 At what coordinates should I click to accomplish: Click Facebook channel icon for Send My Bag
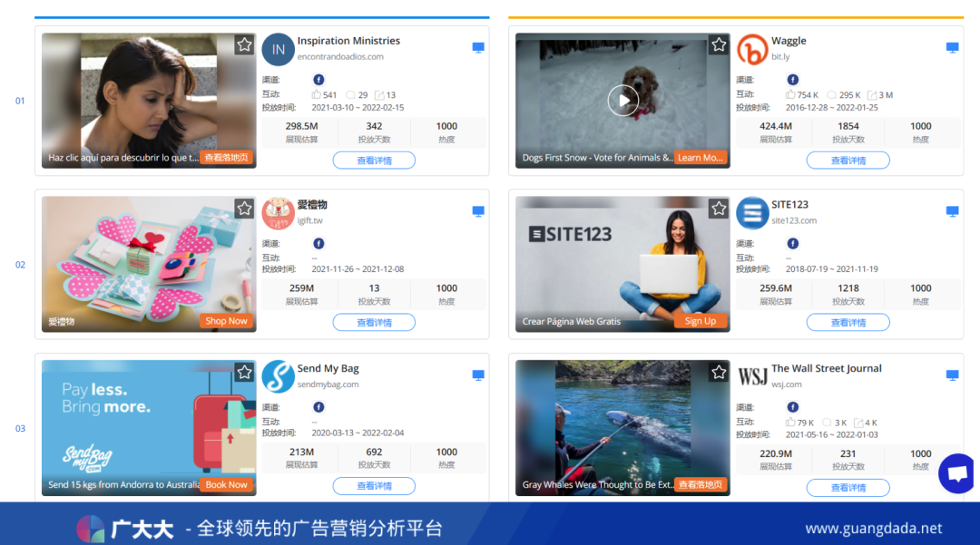click(x=318, y=407)
